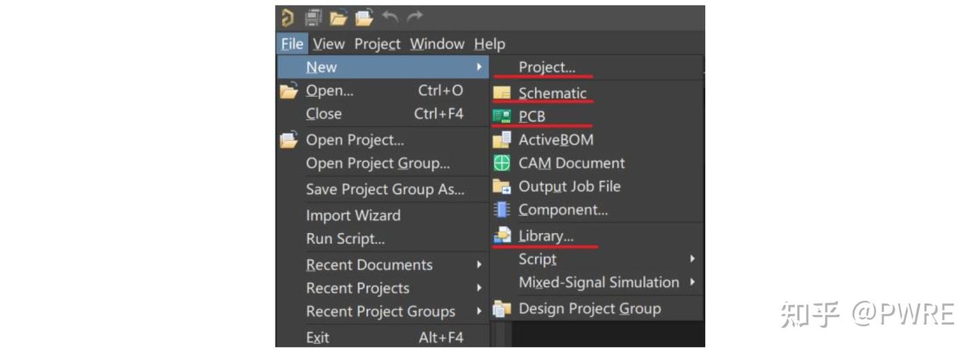980x353 pixels.
Task: Select the green PCB document icon
Action: [x=502, y=117]
